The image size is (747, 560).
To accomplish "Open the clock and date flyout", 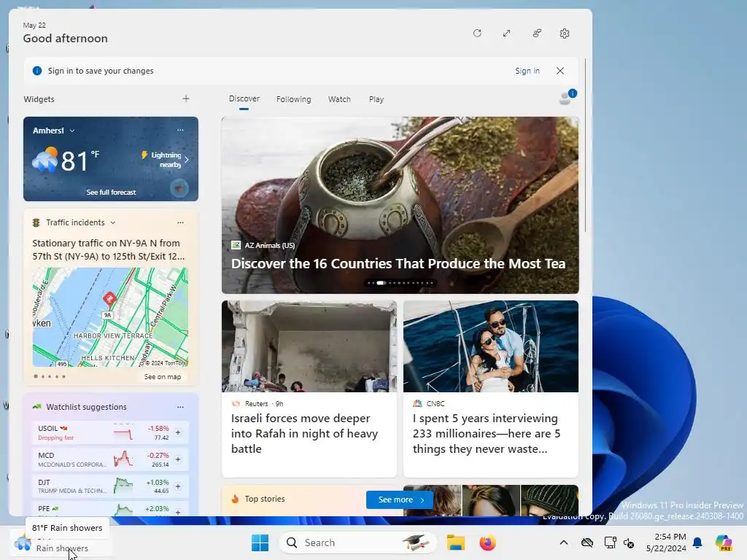I will (x=666, y=542).
